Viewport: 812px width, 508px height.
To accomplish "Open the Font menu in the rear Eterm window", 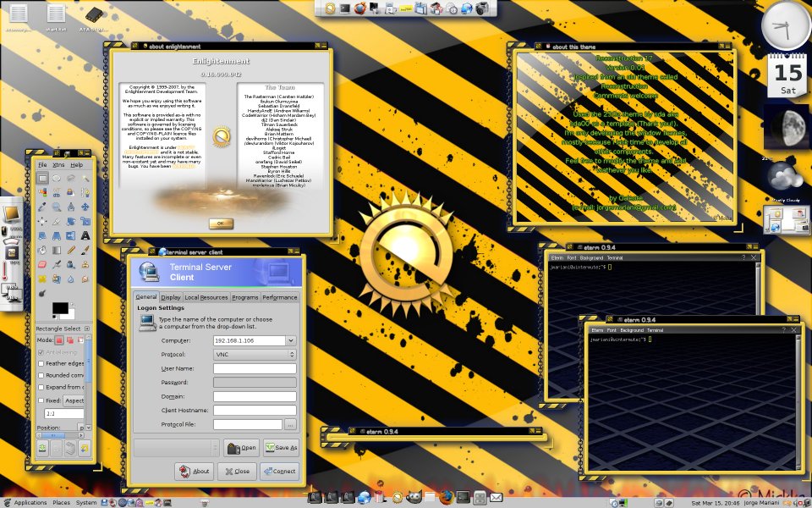I will click(571, 257).
